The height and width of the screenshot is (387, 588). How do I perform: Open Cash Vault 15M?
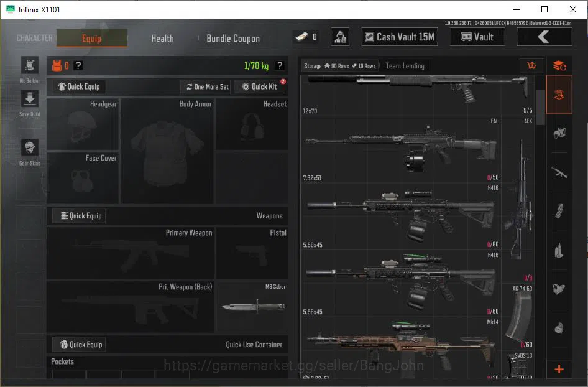[400, 37]
